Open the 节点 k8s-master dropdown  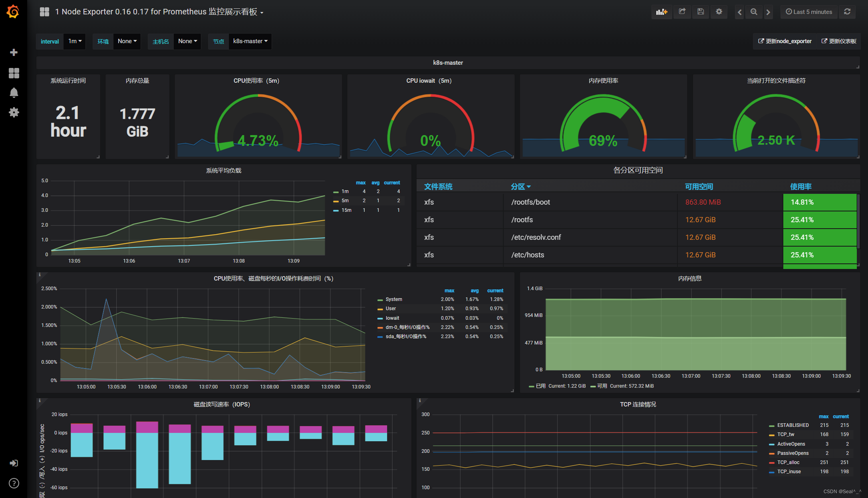click(250, 41)
